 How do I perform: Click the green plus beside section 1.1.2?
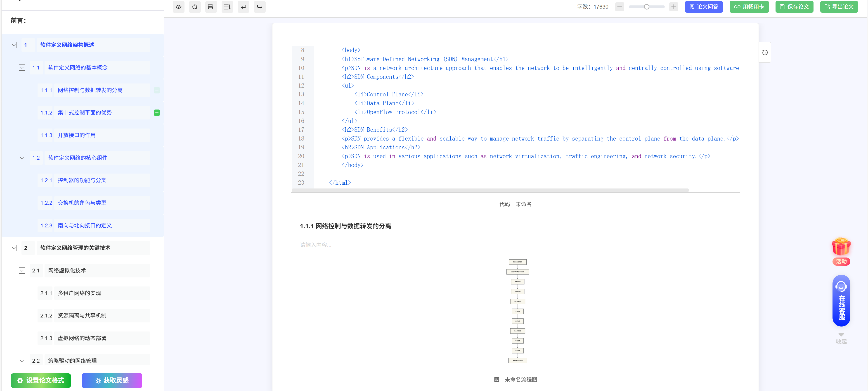coord(157,113)
